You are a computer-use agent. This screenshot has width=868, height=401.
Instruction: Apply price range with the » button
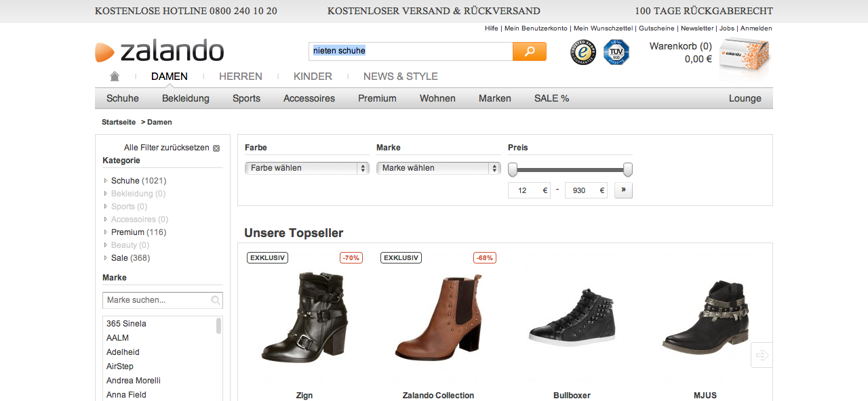tap(623, 190)
